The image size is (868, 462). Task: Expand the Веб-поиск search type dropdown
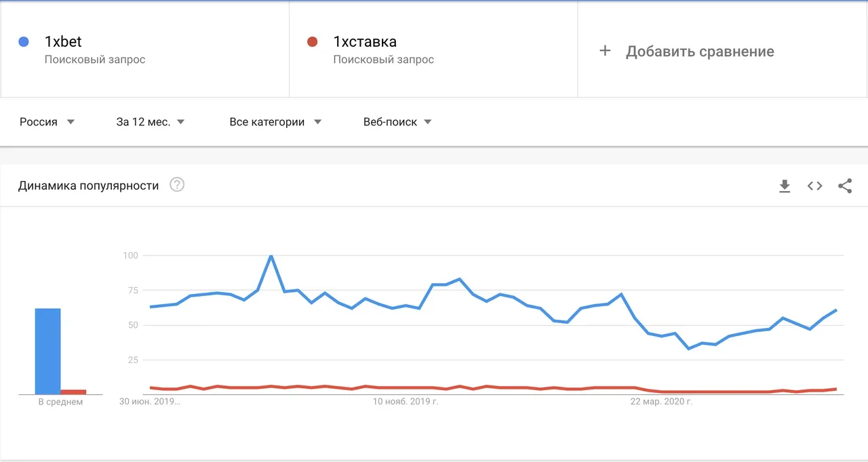point(397,122)
